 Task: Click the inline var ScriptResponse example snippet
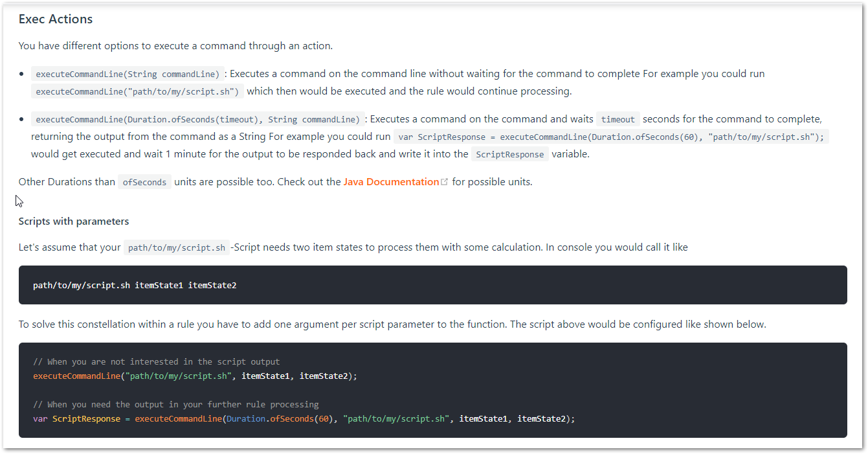click(611, 137)
